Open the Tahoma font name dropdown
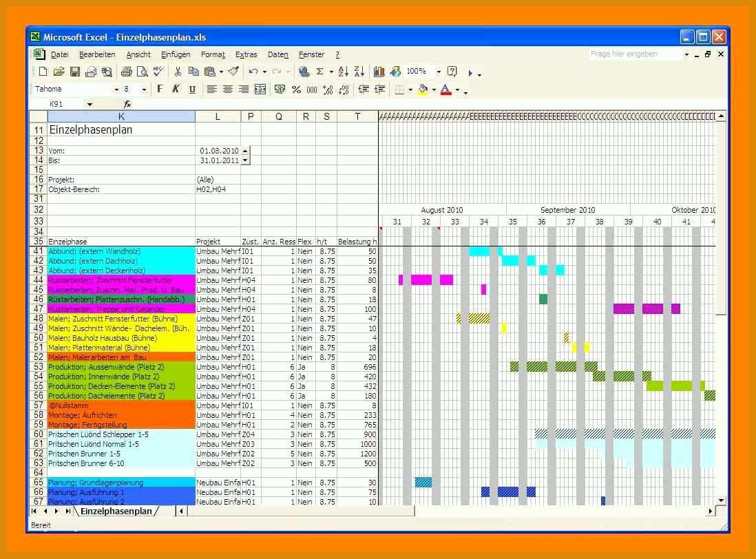Image resolution: width=756 pixels, height=559 pixels. (x=116, y=89)
